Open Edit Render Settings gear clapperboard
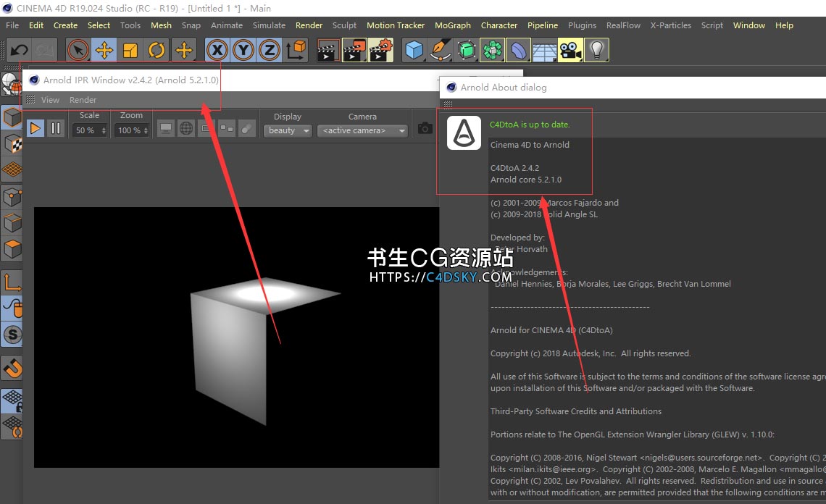This screenshot has height=504, width=826. pyautogui.click(x=381, y=51)
